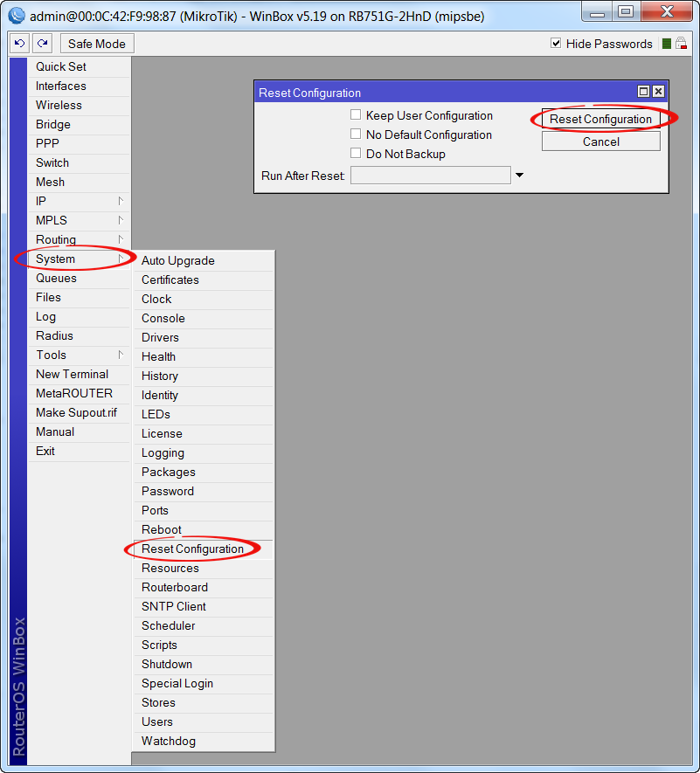Click the Redo arrow icon
Image resolution: width=700 pixels, height=773 pixels.
[43, 44]
